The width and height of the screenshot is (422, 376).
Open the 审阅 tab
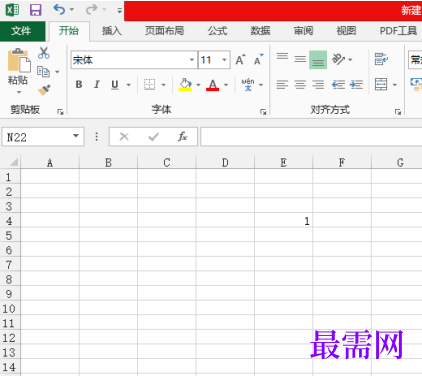click(x=303, y=31)
